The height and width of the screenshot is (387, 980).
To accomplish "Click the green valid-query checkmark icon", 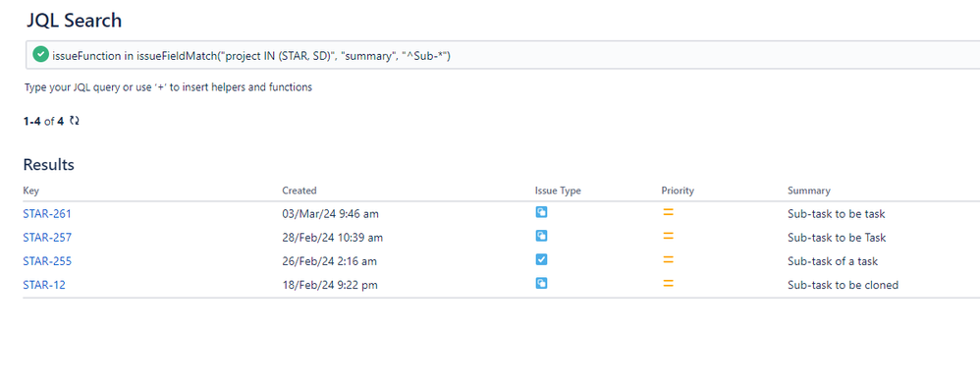I will pos(40,55).
